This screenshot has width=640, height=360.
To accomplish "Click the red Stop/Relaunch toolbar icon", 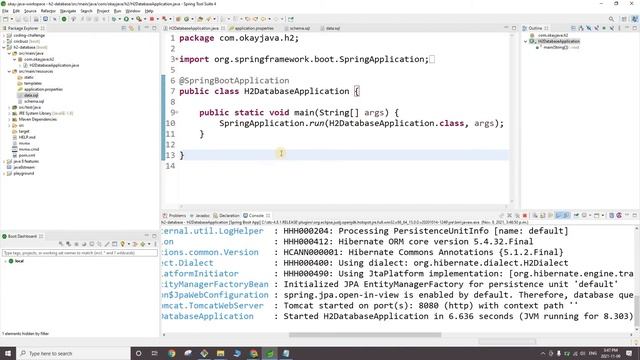I will (152, 19).
